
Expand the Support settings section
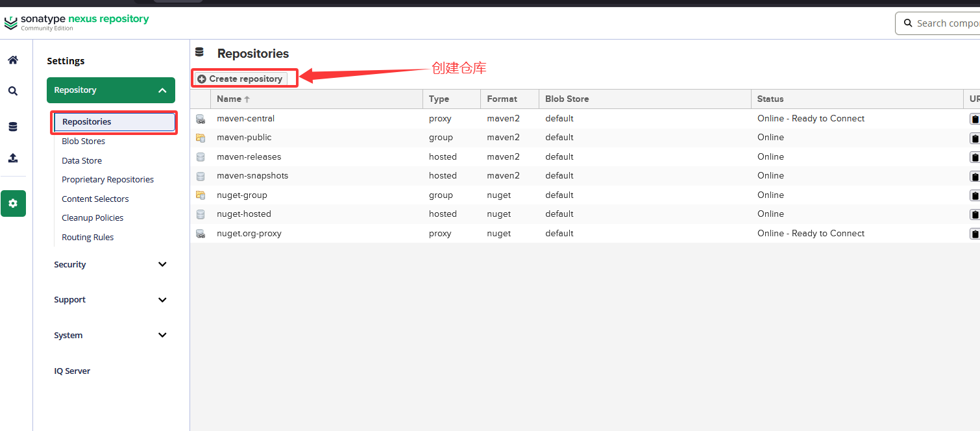click(111, 300)
